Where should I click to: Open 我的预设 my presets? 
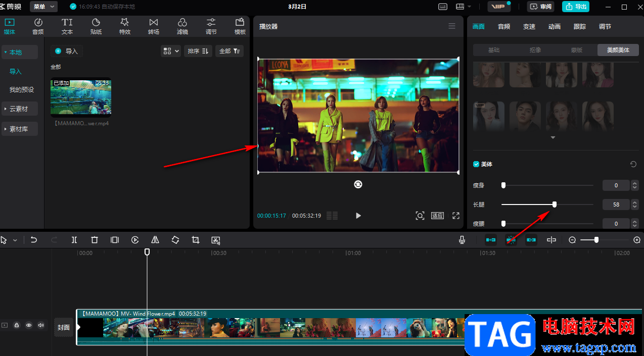tap(22, 90)
